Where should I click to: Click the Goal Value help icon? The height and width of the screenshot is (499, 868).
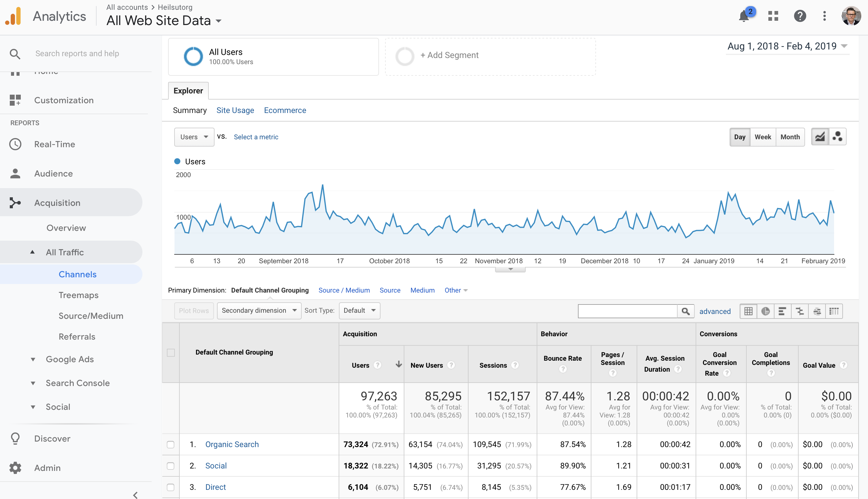pyautogui.click(x=844, y=365)
